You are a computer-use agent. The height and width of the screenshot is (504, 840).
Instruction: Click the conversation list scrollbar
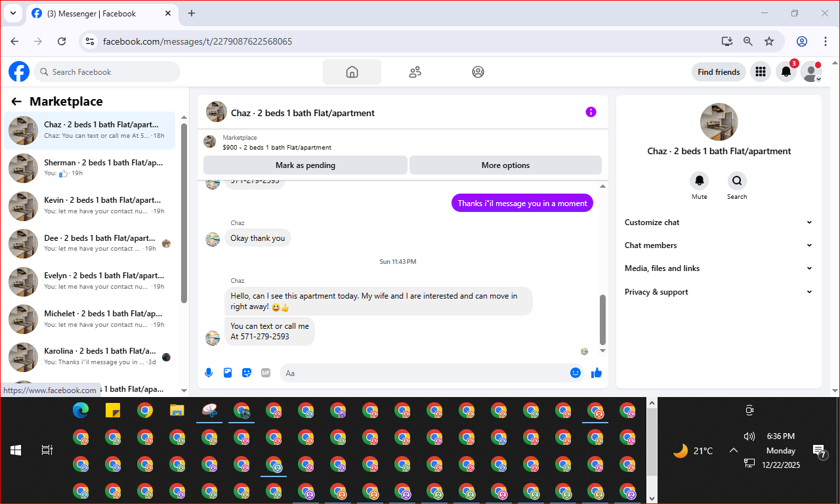pos(184,213)
